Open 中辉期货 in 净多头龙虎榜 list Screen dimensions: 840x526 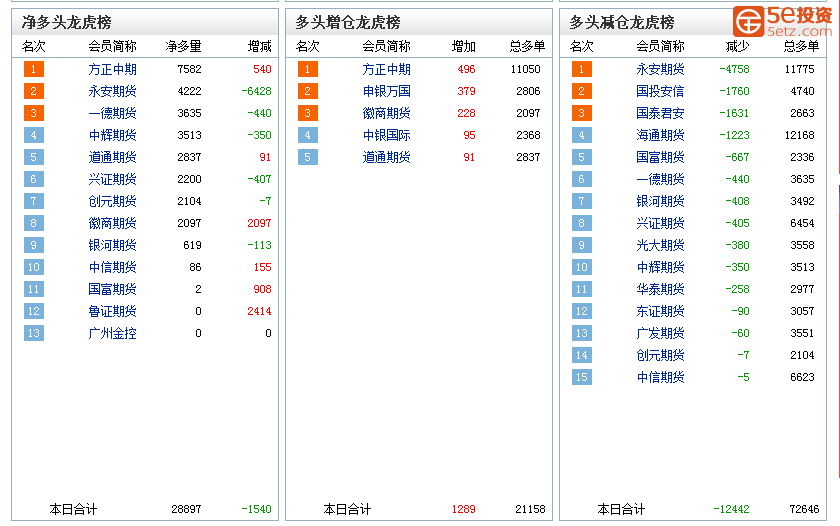point(112,135)
